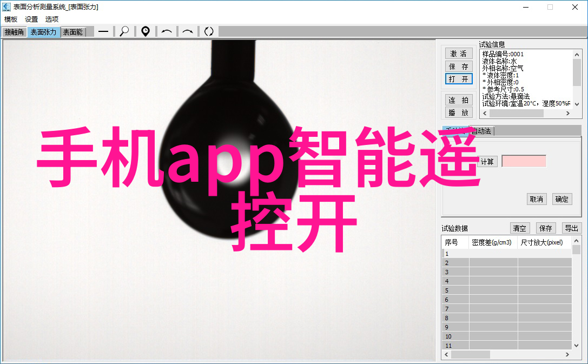Viewport: 588px width, 364px height.
Task: Click the 保存 button under 激活
Action: 459,67
